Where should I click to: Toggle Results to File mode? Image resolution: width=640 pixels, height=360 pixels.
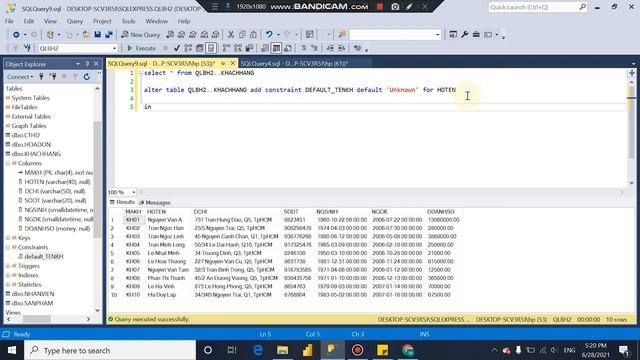[288, 48]
